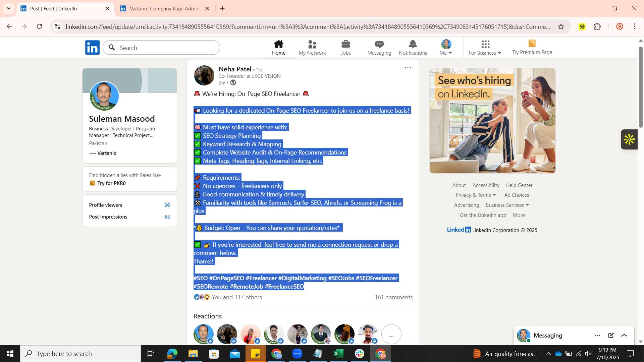The width and height of the screenshot is (644, 362).
Task: Open Ad Choices footer link
Action: point(517,195)
